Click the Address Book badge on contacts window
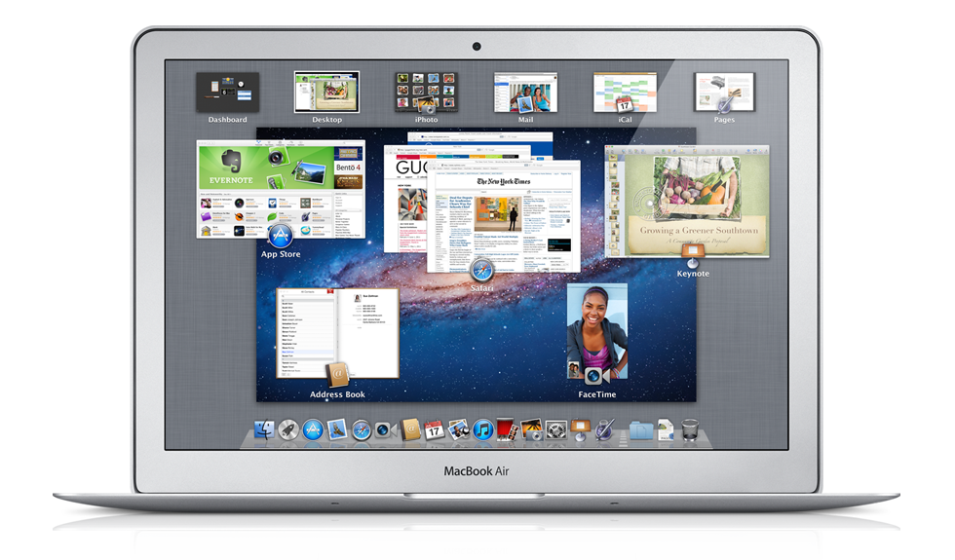Screen dimensions: 955x560 tap(337, 376)
